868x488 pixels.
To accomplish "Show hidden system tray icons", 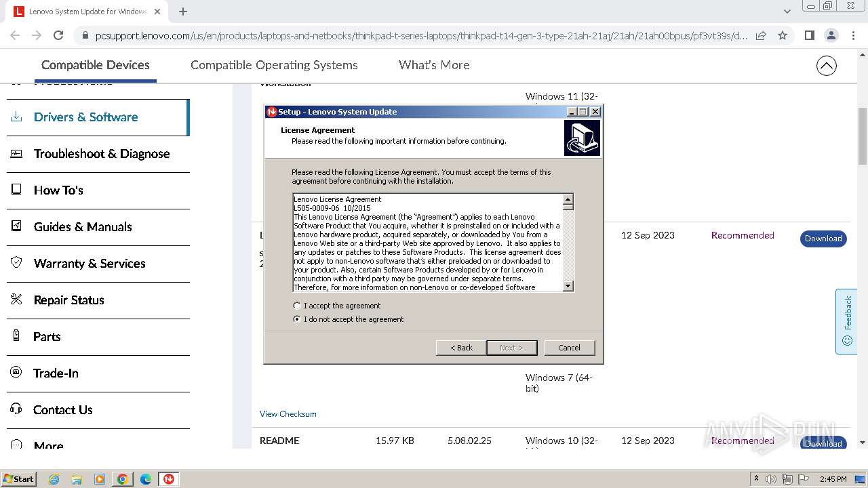I will pos(756,479).
